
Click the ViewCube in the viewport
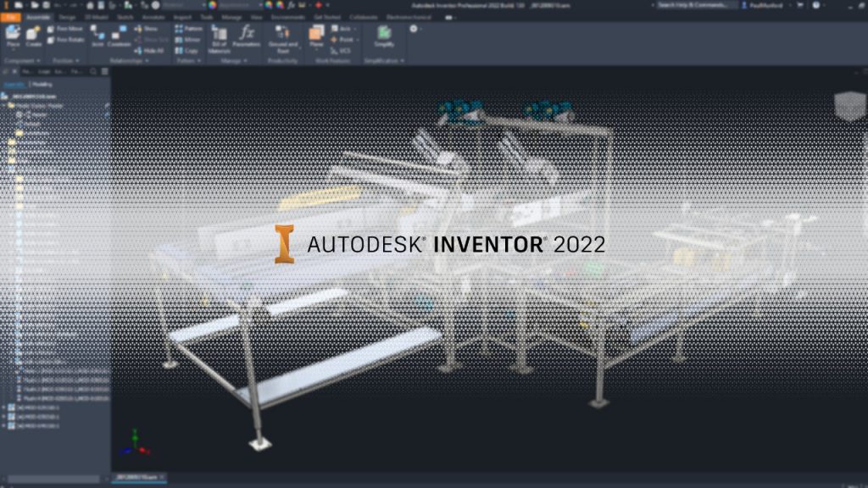[849, 106]
